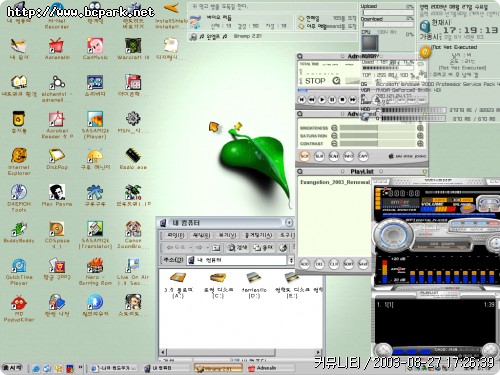Image resolution: width=500 pixels, height=375 pixels.
Task: Open the Nero Burning Rom desktop shortcut
Action: click(95, 272)
